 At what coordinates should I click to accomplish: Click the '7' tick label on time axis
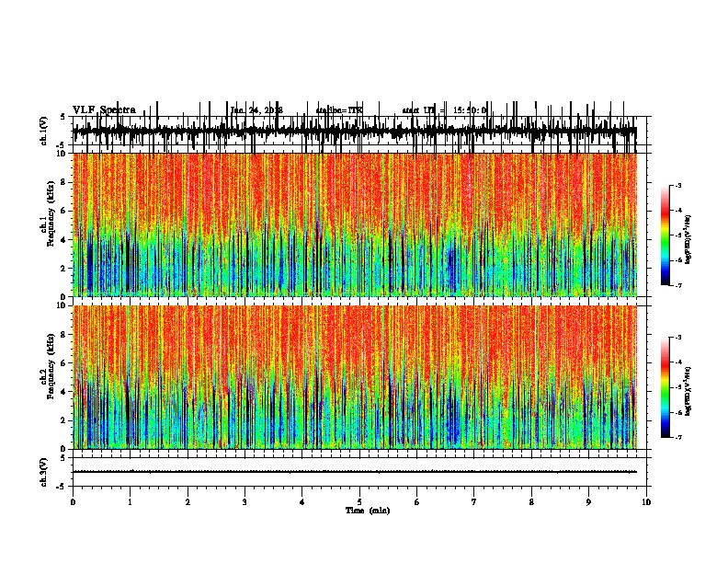[x=474, y=502]
